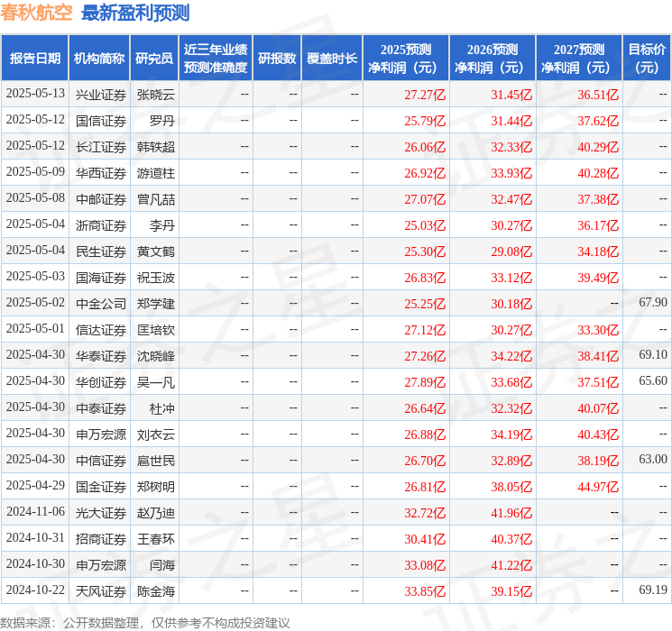Sort by the 报告日期 column header
This screenshot has height=631, width=672.
(x=34, y=59)
